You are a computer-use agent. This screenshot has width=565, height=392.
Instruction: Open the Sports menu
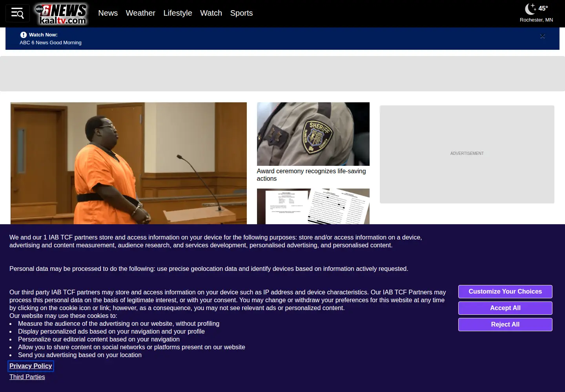[241, 13]
